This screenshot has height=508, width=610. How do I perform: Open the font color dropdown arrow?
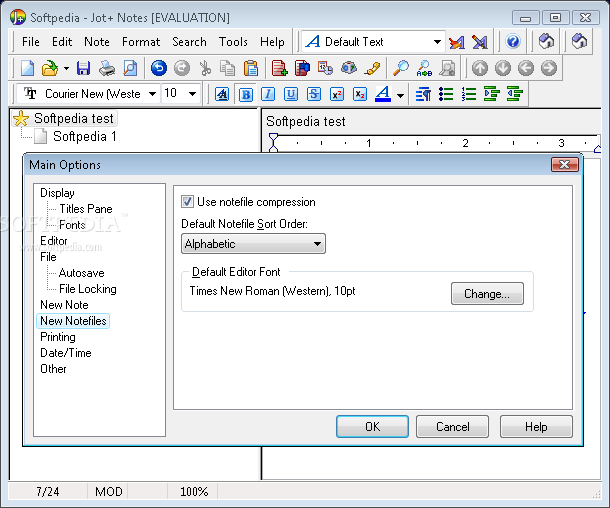pyautogui.click(x=400, y=95)
